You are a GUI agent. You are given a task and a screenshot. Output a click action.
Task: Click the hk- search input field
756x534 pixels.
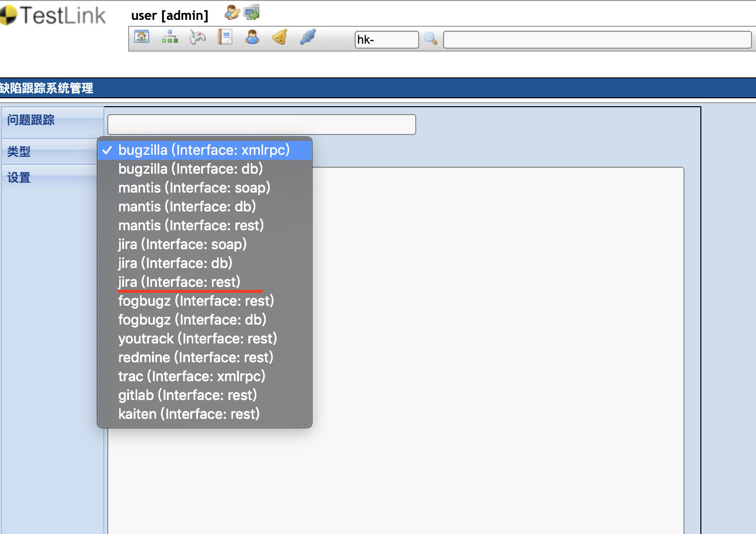[386, 40]
